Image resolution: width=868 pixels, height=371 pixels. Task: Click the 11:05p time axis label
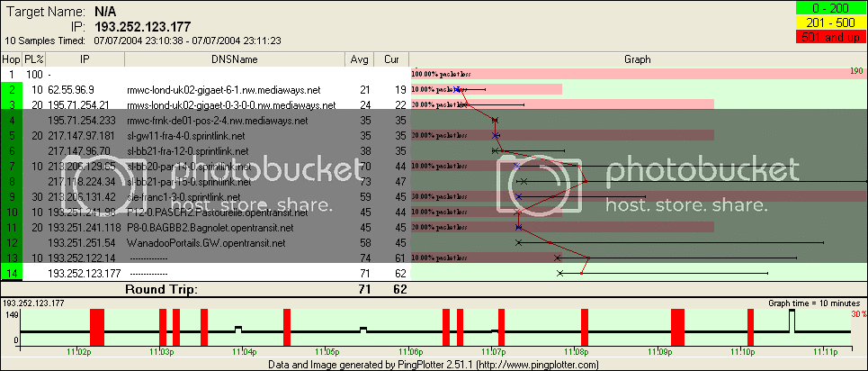point(327,351)
